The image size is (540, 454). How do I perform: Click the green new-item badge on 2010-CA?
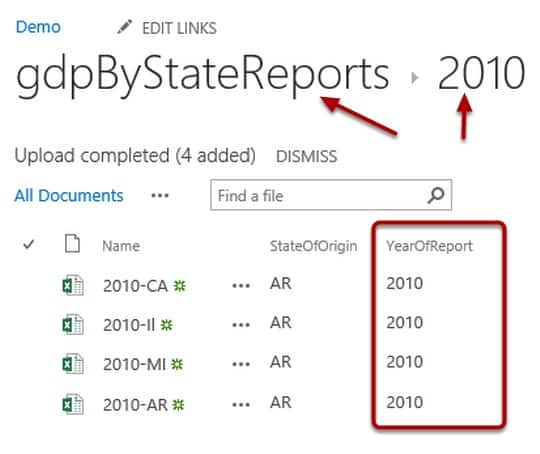(179, 286)
